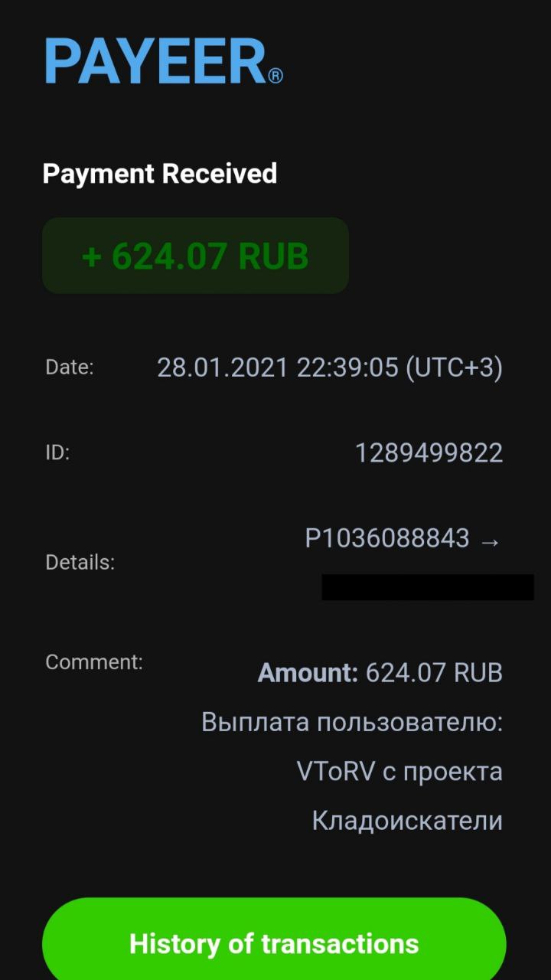
Task: Open History of transactions
Action: click(x=274, y=942)
